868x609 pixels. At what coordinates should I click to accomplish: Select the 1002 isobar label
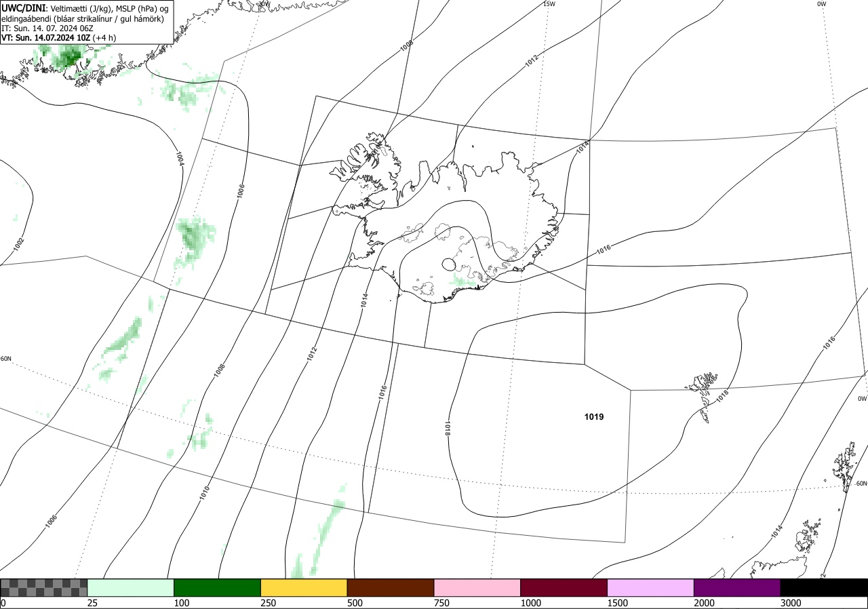[x=19, y=244]
